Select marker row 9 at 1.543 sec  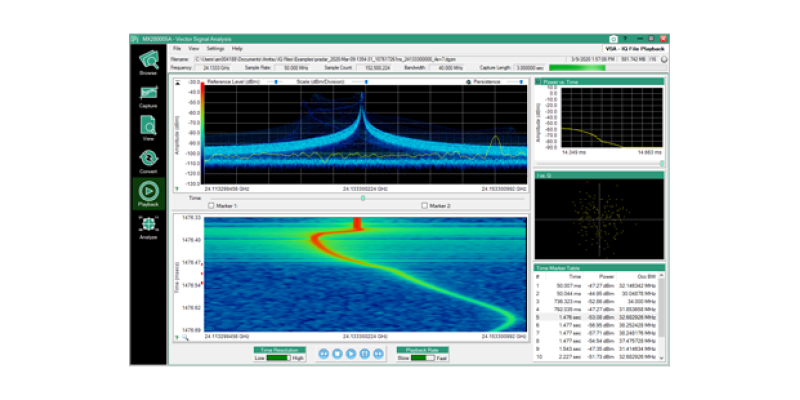click(x=596, y=348)
